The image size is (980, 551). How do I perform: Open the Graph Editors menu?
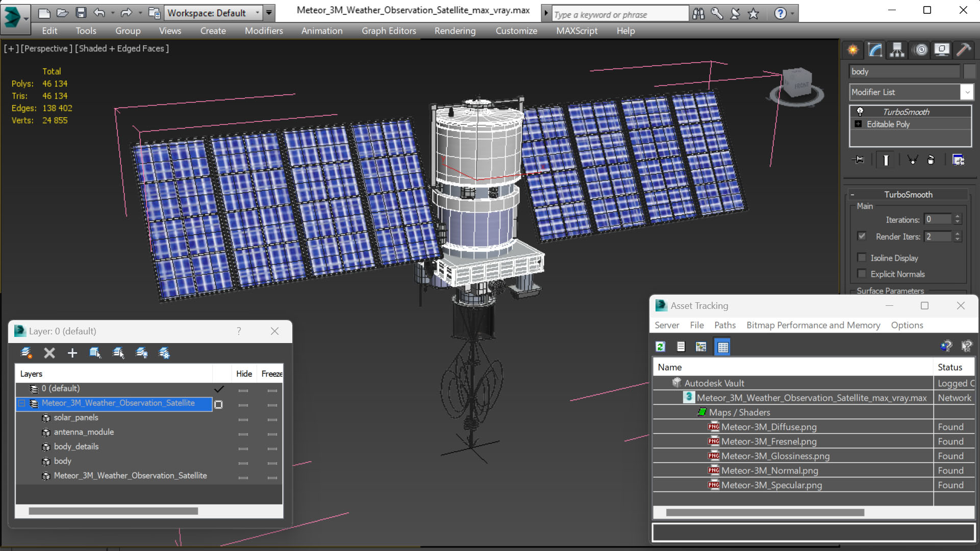coord(389,31)
